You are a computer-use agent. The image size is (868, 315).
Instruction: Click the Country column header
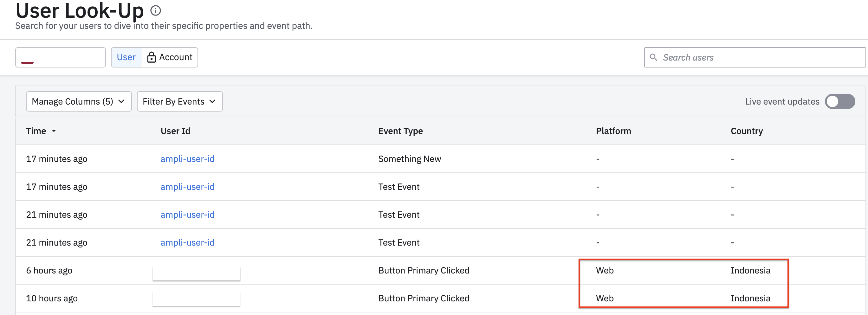[746, 131]
